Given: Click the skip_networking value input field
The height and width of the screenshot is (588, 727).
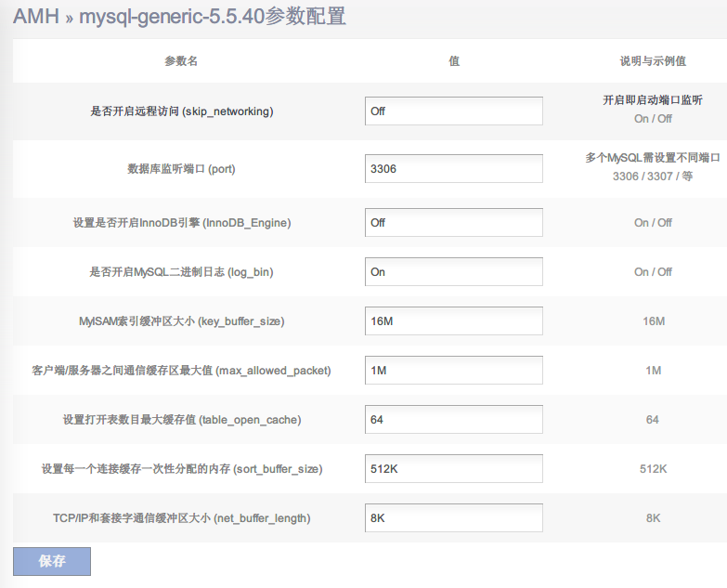Looking at the screenshot, I should [x=453, y=111].
